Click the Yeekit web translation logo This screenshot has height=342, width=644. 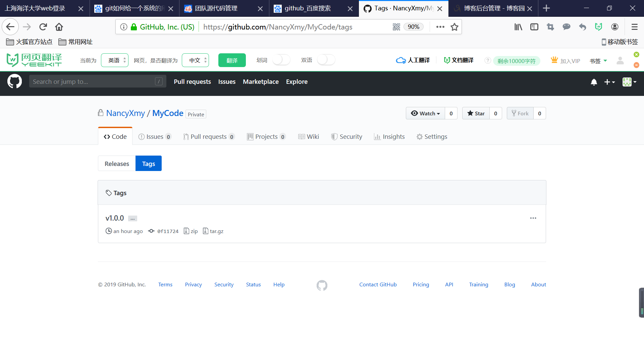34,60
